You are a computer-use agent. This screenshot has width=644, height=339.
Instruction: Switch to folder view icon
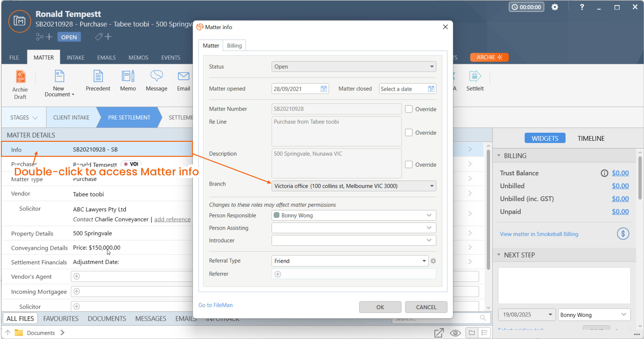pyautogui.click(x=472, y=333)
